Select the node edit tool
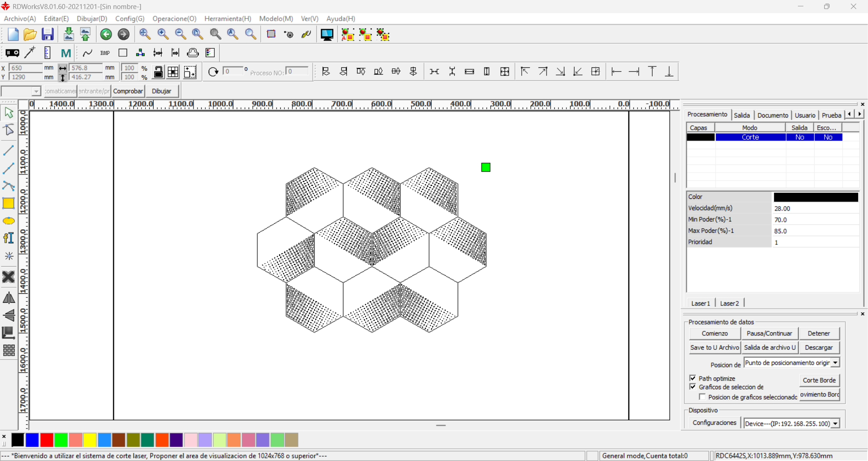Screen dimensions: 868x461 (9, 131)
